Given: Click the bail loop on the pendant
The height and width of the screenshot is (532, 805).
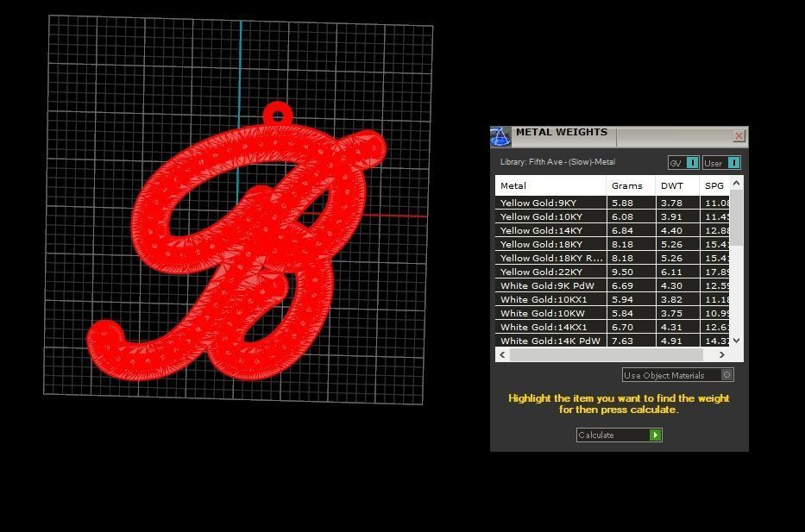Looking at the screenshot, I should pos(278,115).
